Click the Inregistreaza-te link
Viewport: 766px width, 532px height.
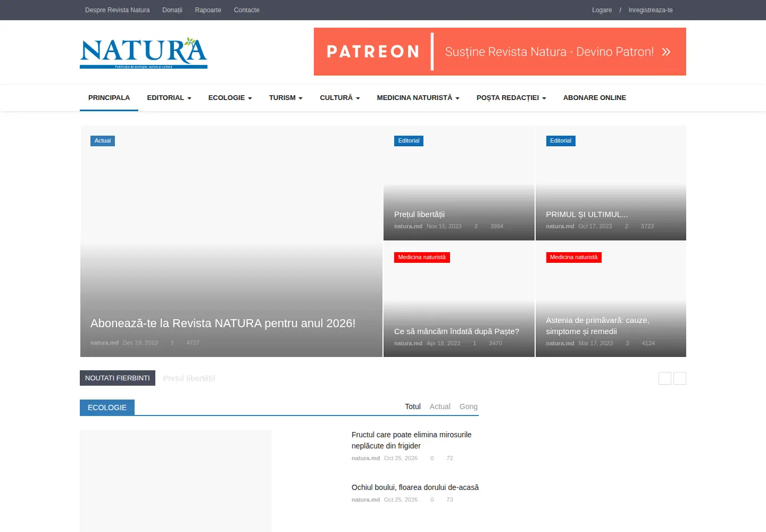651,10
